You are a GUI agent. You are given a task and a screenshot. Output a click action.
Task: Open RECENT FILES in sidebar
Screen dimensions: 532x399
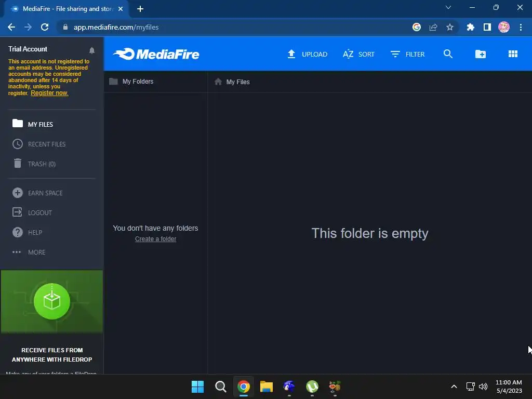point(39,144)
